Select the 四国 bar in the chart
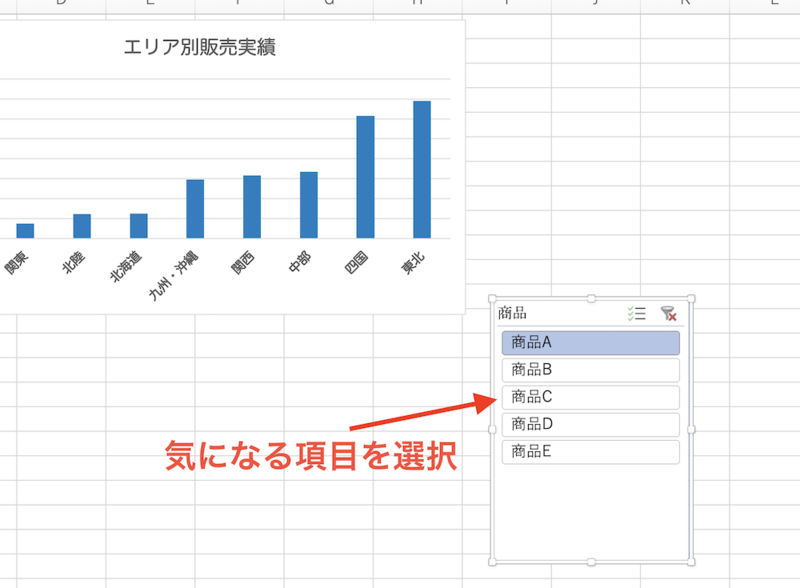800x588 pixels. 365,180
